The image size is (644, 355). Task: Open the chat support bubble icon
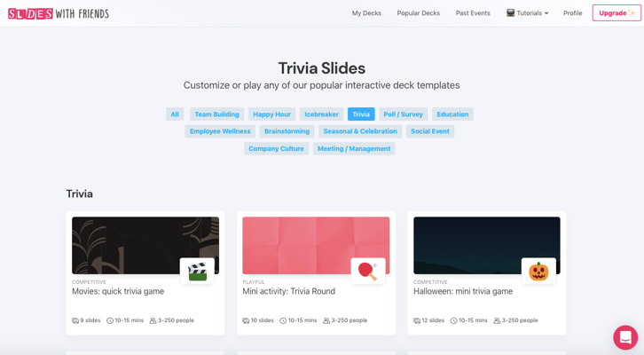tap(625, 337)
